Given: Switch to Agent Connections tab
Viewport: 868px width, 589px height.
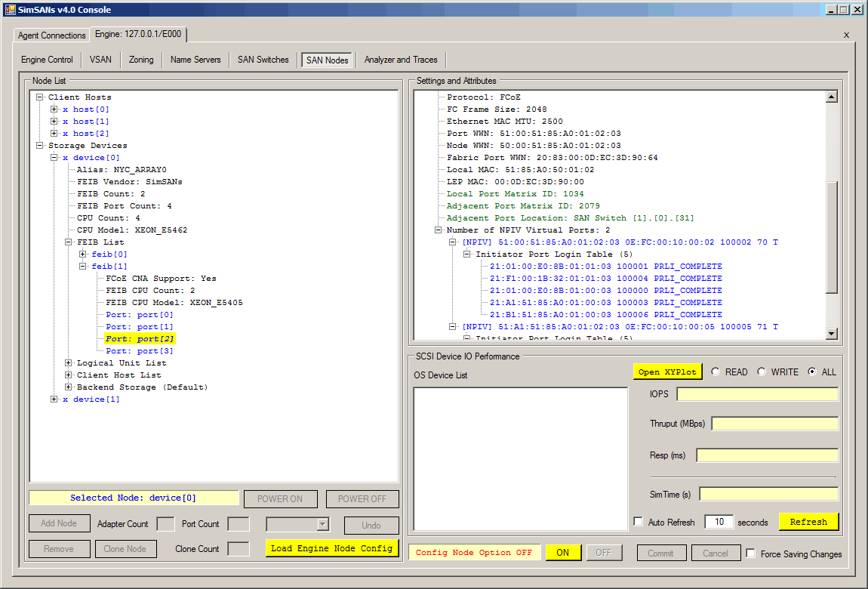Looking at the screenshot, I should click(x=52, y=35).
